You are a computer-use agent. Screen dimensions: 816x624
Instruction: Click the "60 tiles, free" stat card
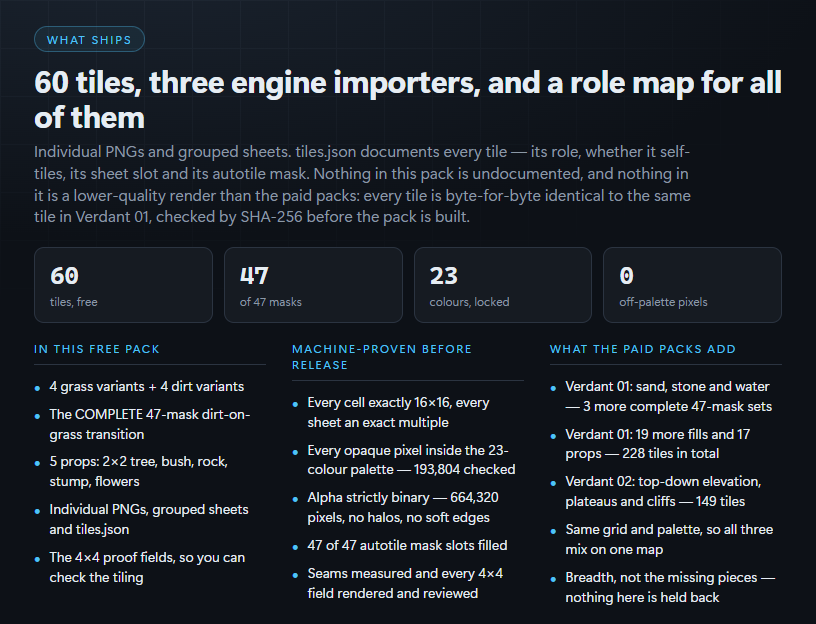point(123,285)
